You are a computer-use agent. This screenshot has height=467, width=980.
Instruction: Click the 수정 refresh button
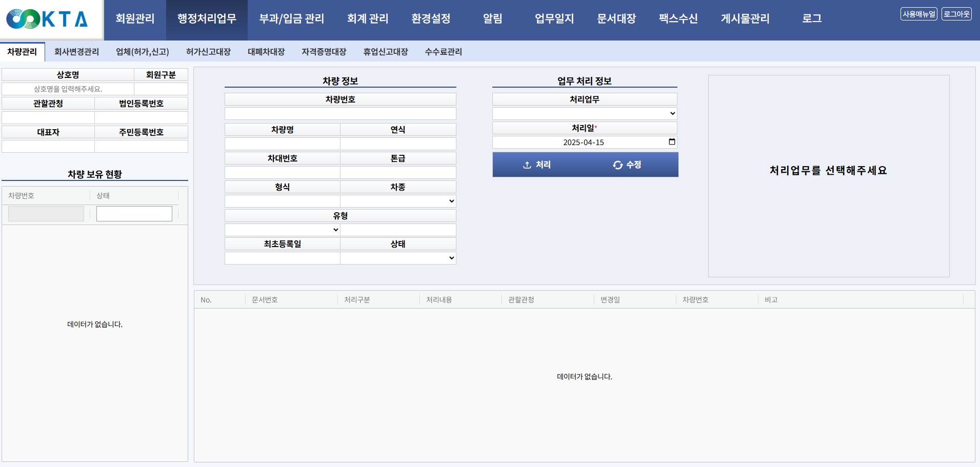coord(627,165)
